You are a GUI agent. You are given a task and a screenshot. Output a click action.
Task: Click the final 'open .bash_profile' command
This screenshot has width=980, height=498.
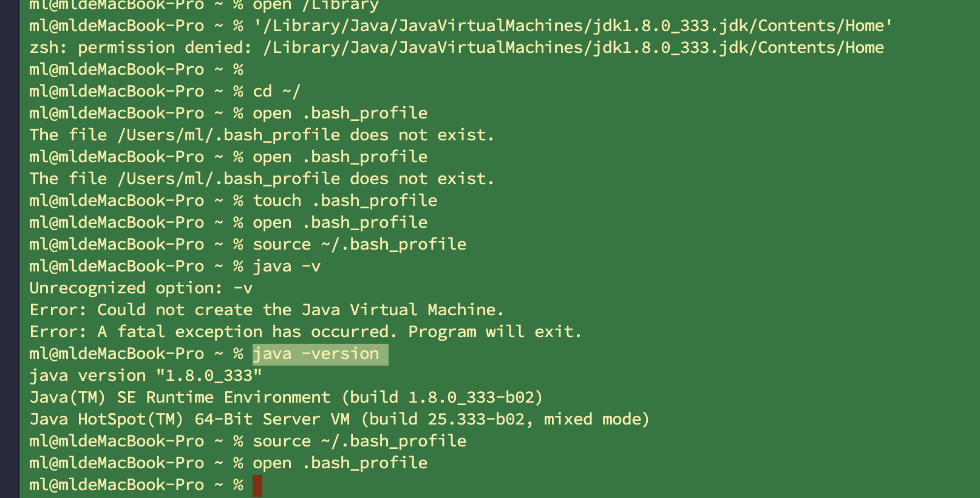click(340, 463)
